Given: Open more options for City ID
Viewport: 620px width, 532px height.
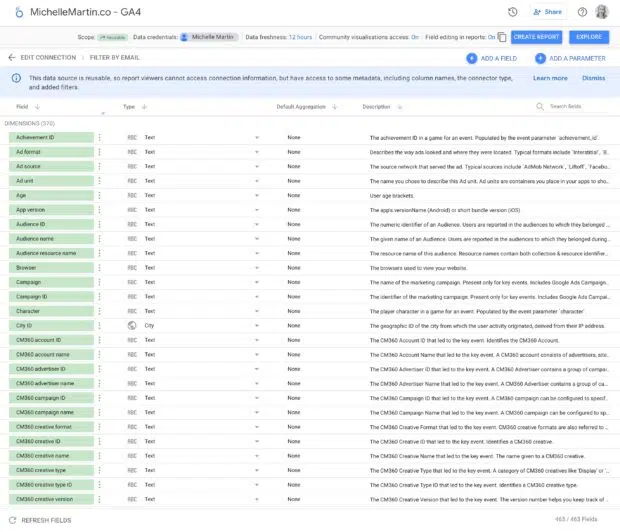Looking at the screenshot, I should coord(99,326).
